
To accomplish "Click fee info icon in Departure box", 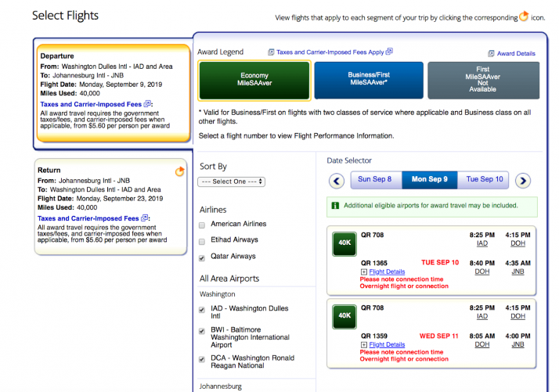I will point(148,104).
